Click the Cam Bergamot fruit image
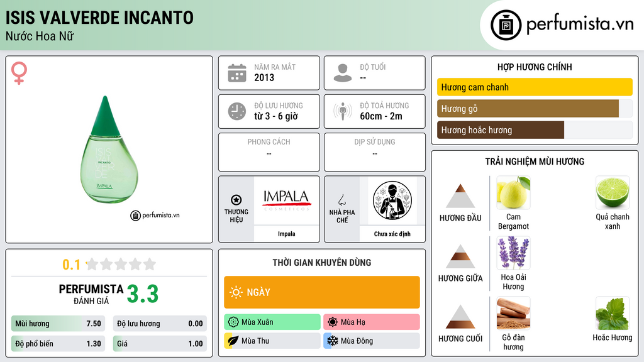The width and height of the screenshot is (644, 362). [x=513, y=193]
